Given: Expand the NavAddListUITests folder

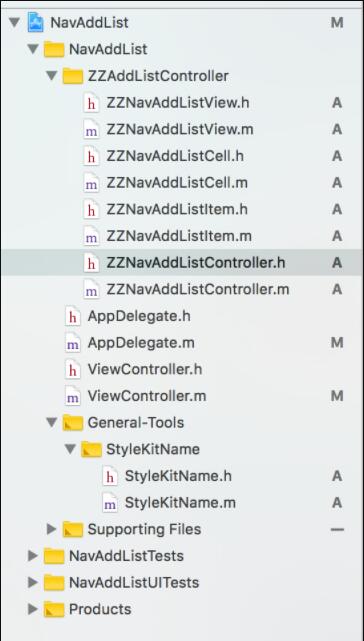Looking at the screenshot, I should tap(33, 583).
